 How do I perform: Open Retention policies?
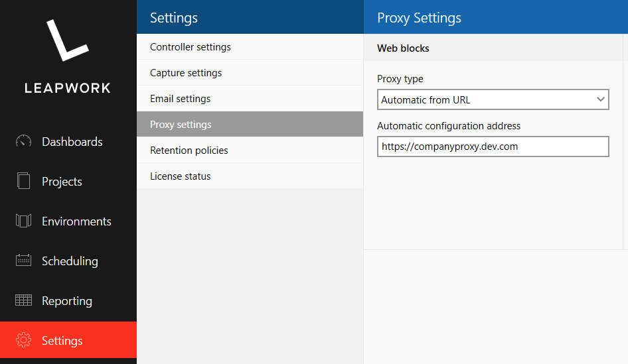click(x=250, y=151)
